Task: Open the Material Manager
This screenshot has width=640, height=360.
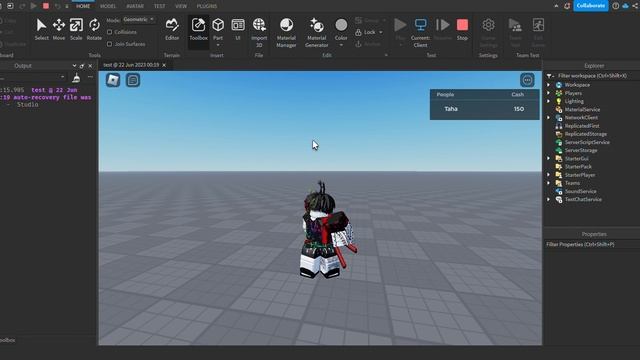Action: click(x=286, y=33)
